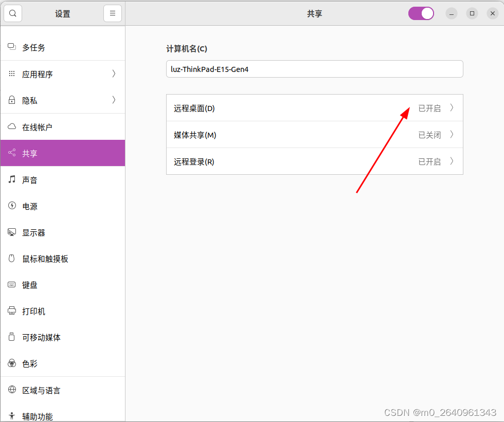Click the 辅助功能 accessibility icon
This screenshot has height=422, width=504.
tap(12, 416)
